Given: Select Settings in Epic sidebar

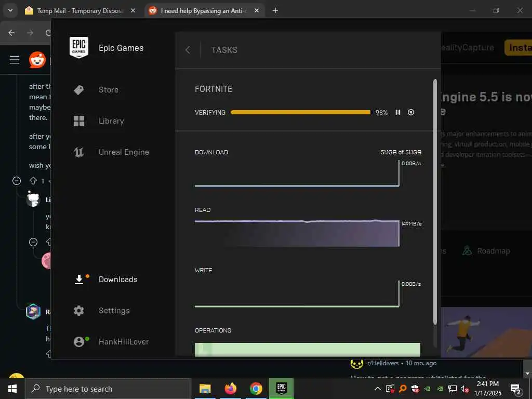Looking at the screenshot, I should coord(114,311).
